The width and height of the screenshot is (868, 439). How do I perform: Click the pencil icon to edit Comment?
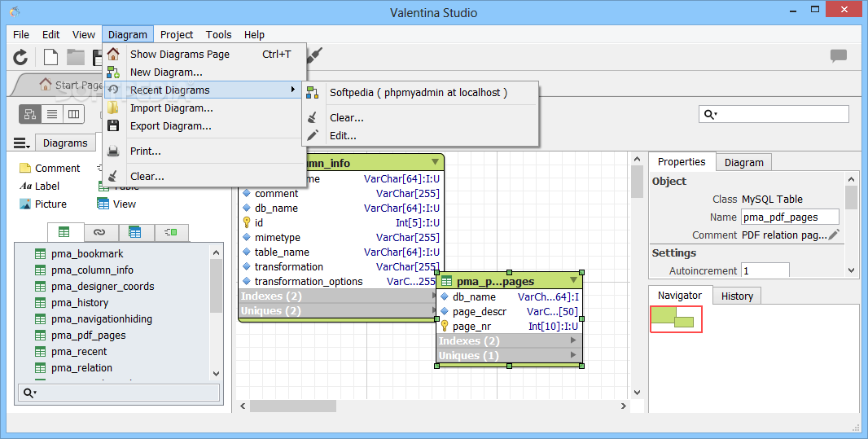(x=834, y=235)
